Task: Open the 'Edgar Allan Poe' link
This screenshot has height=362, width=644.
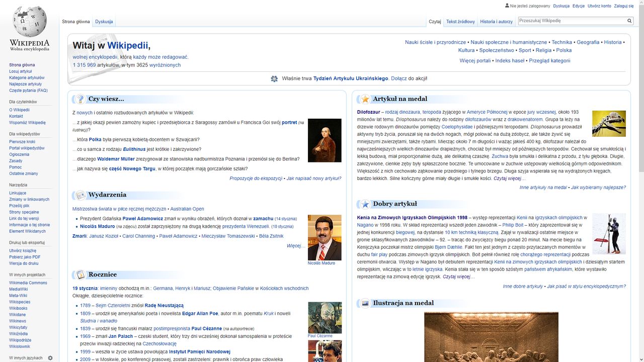Action: (x=200, y=313)
